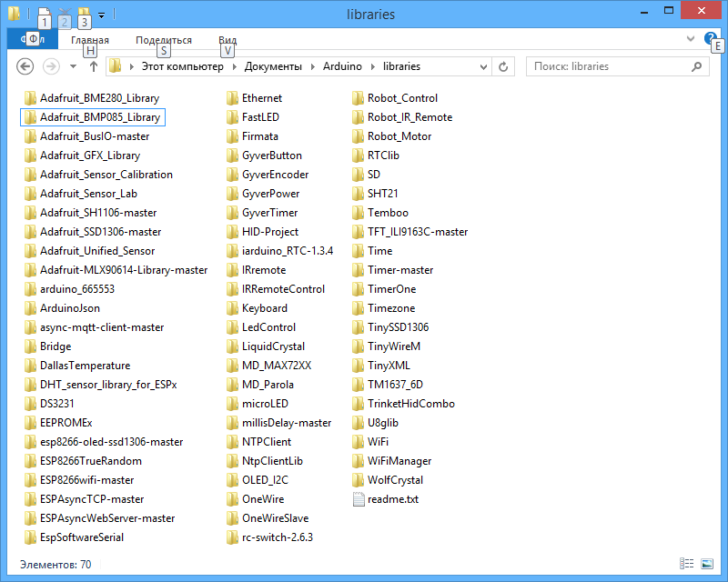Refresh the libraries folder view
Image resolution: width=728 pixels, height=582 pixels.
click(x=505, y=66)
